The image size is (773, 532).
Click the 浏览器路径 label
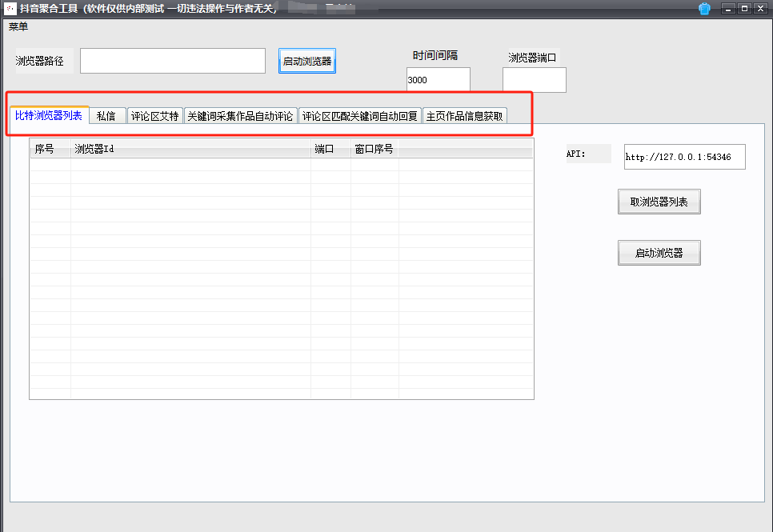click(x=40, y=61)
